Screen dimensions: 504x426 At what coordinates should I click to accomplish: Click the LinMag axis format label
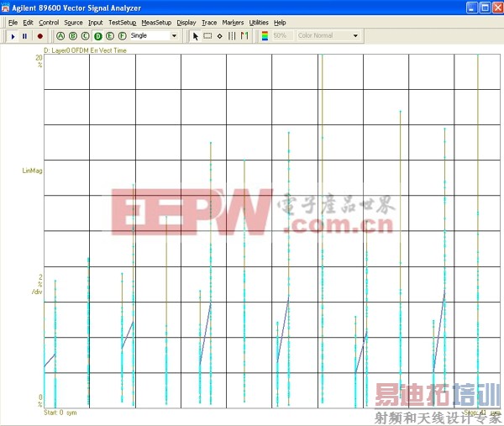pos(32,171)
